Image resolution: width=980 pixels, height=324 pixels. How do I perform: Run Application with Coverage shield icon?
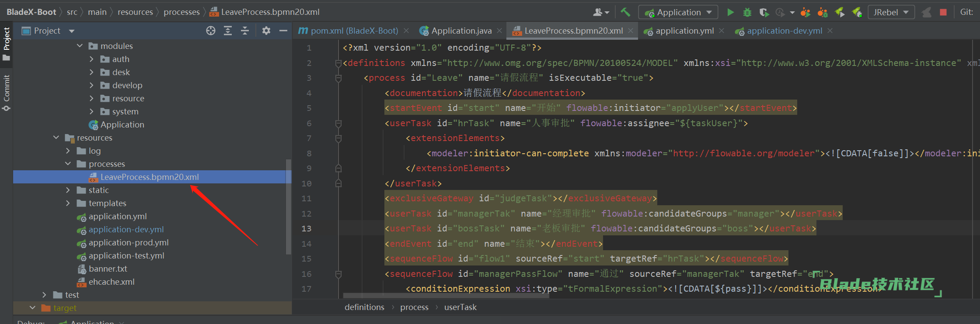pyautogui.click(x=764, y=12)
